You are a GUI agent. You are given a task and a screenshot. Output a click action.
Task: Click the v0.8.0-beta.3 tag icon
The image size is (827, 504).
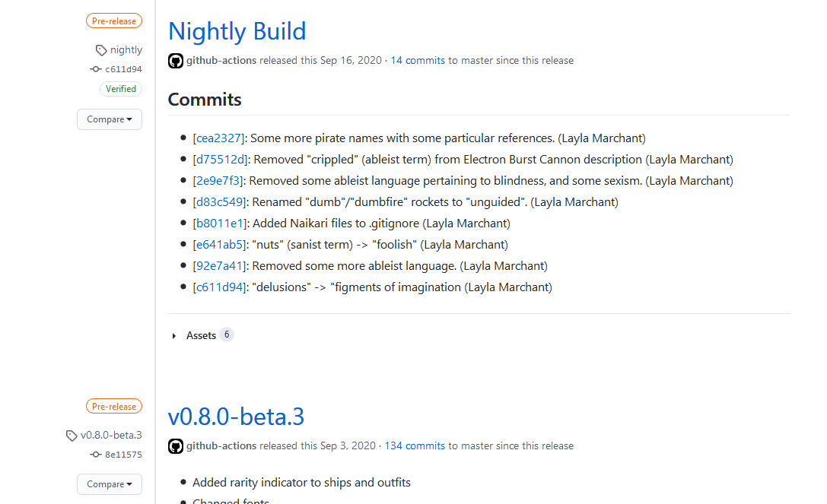coord(72,436)
